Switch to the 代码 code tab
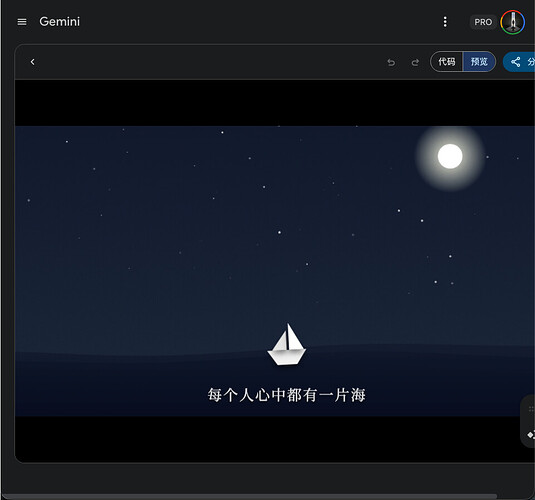The image size is (535, 500). [446, 62]
